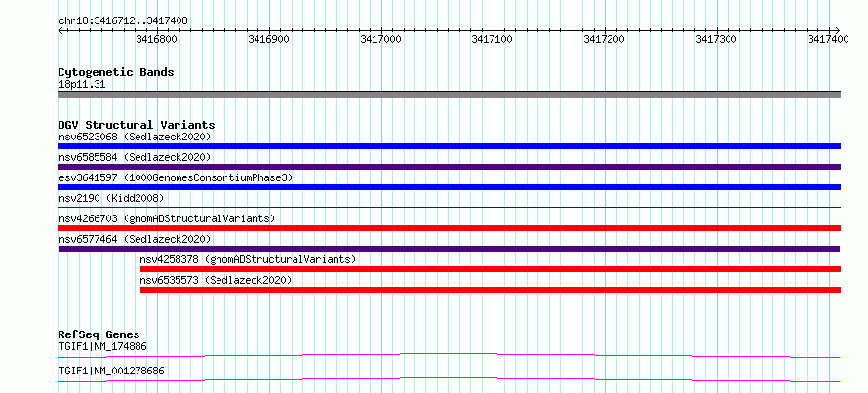This screenshot has height=393, width=868.
Task: Click the RefSeq Genes track heading
Action: pos(99,334)
